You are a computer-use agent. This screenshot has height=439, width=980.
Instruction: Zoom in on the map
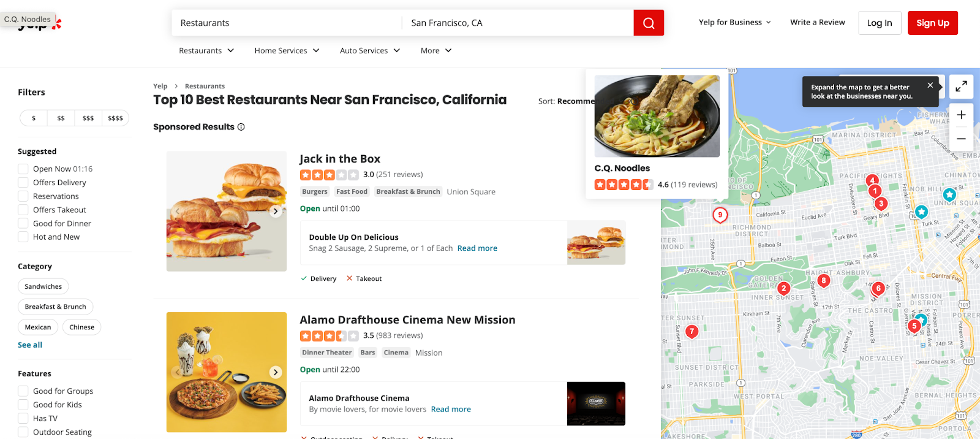[961, 115]
